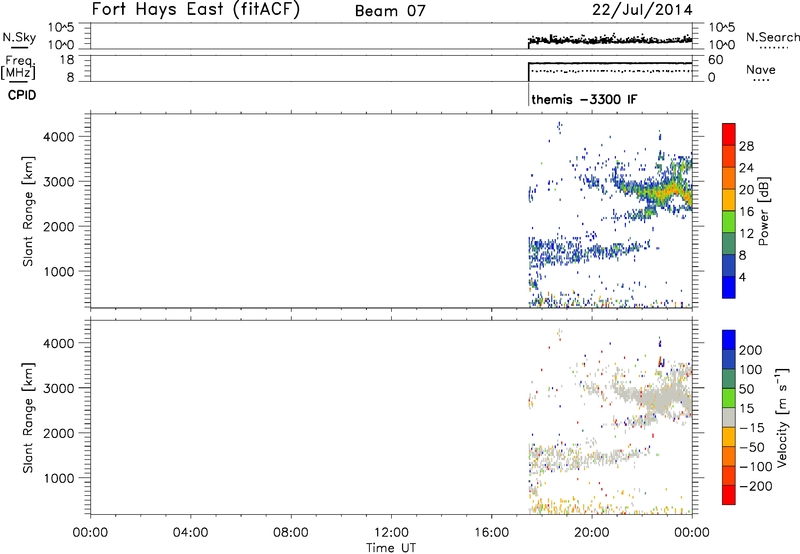Click the '16:00' time tick label
Viewport: 800px width, 554px height.
tap(491, 533)
